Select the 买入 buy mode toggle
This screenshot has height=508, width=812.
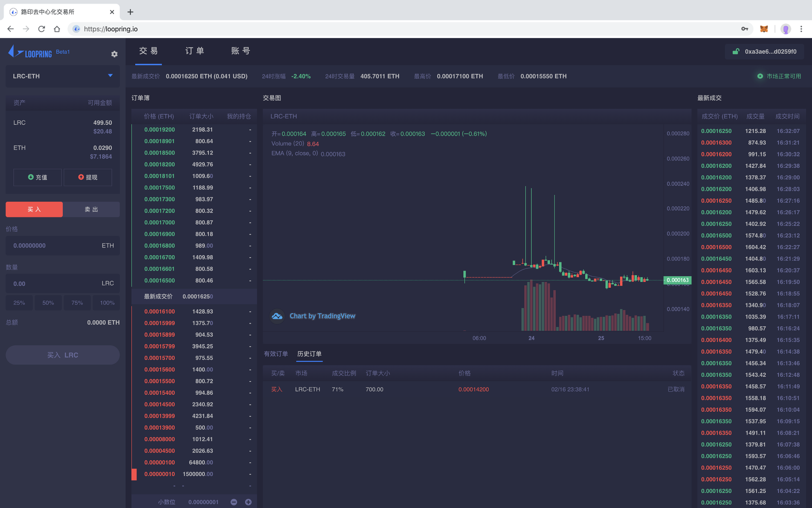[x=34, y=209]
